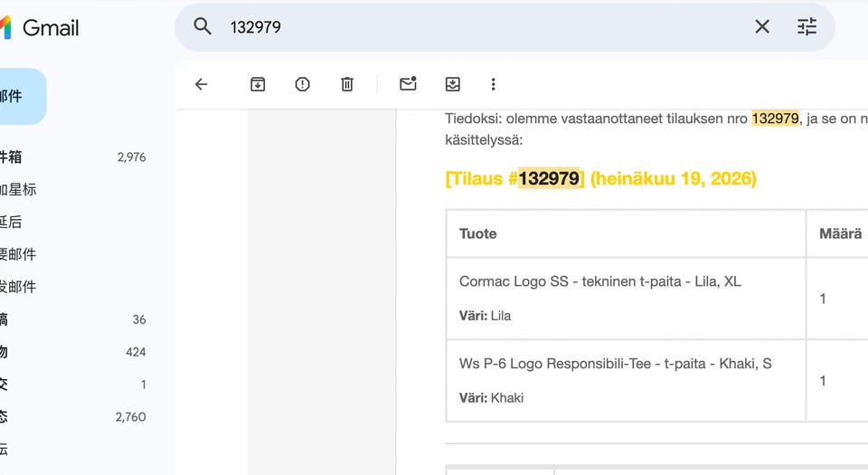
Task: Clear the search with the X icon
Action: coord(762,26)
